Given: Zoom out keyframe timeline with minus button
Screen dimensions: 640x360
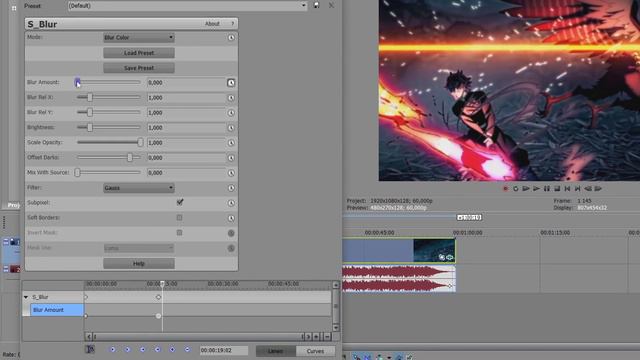Looking at the screenshot, I should (x=327, y=337).
